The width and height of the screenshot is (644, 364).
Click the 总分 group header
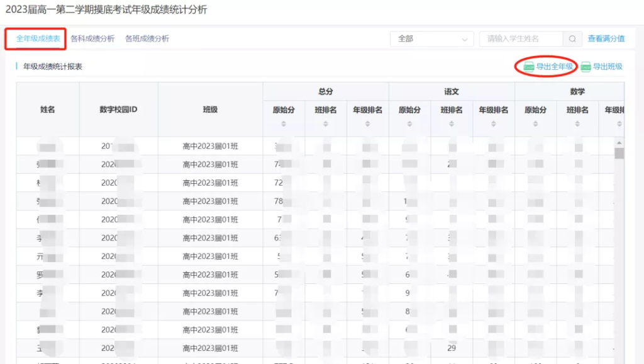click(326, 91)
